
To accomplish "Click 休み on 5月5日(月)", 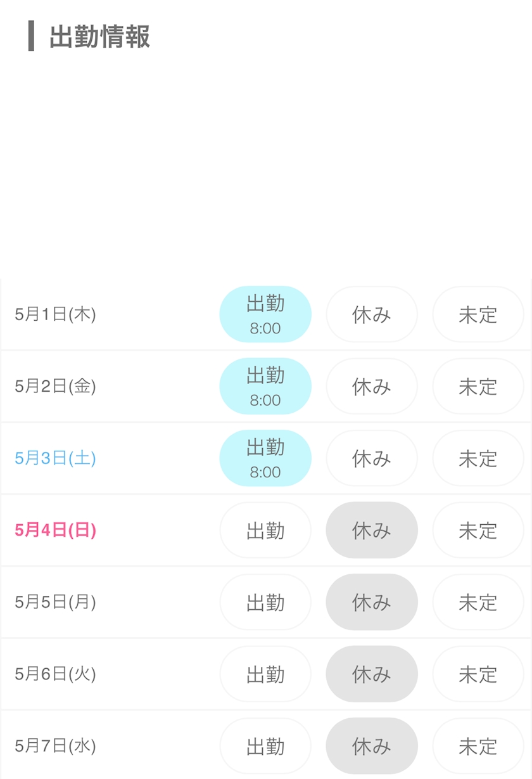I will pyautogui.click(x=372, y=602).
